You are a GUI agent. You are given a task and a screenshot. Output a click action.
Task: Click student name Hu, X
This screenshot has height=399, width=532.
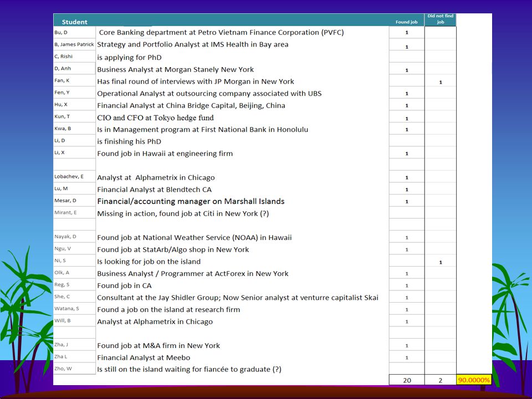coord(61,105)
